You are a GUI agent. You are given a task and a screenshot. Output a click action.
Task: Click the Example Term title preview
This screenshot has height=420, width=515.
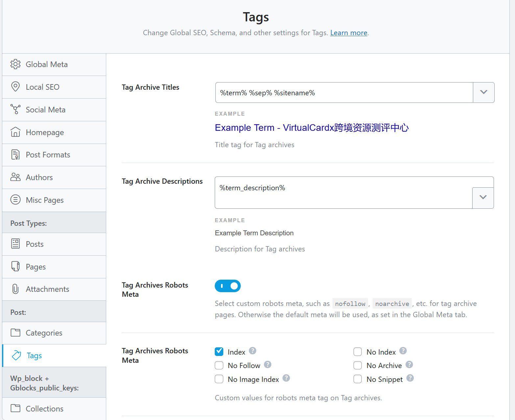(311, 128)
